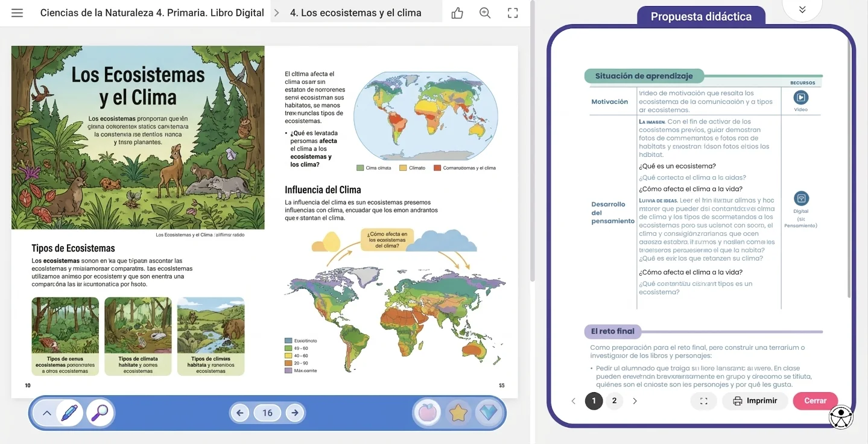Image resolution: width=868 pixels, height=444 pixels.
Task: Click the star icon in bottom toolbar
Action: (x=458, y=413)
